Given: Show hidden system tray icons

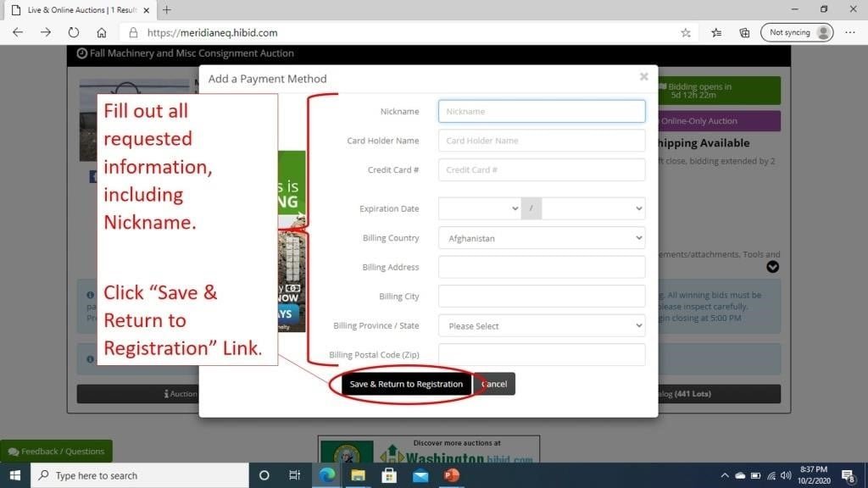Looking at the screenshot, I should (x=724, y=476).
